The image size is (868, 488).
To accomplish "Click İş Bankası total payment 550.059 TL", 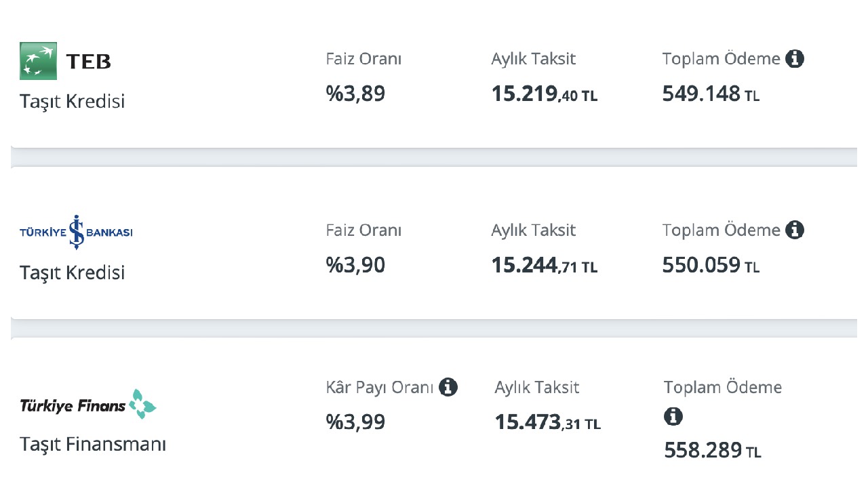I will (x=711, y=266).
